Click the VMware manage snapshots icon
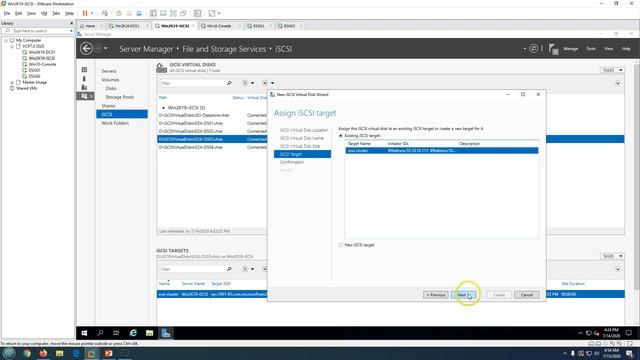Image resolution: width=640 pixels, height=360 pixels. 139,13
